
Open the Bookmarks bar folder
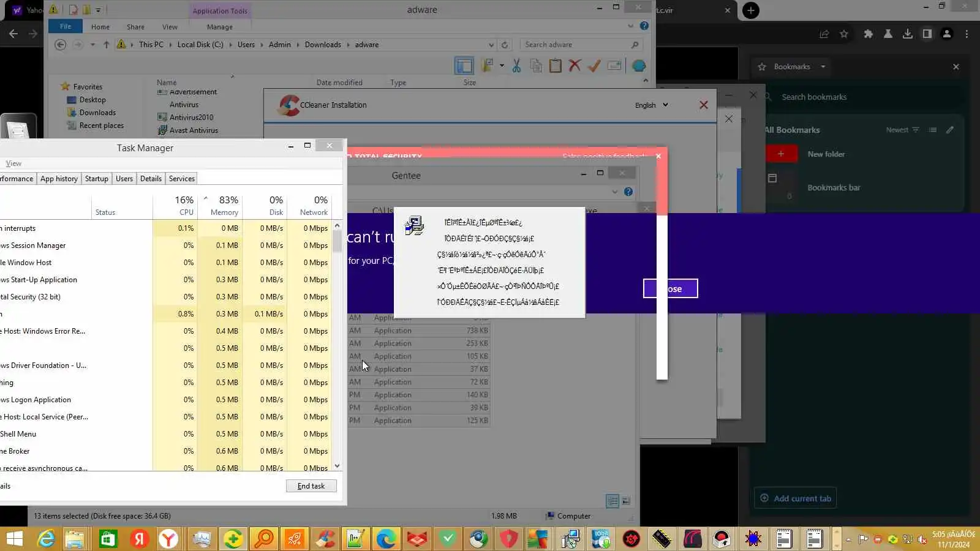point(834,187)
